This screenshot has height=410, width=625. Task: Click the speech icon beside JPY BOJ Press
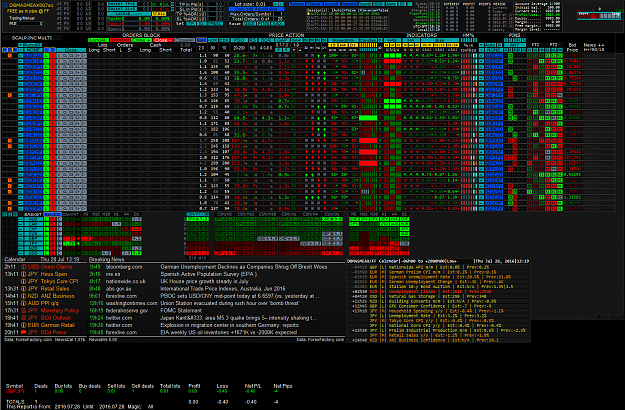24,332
